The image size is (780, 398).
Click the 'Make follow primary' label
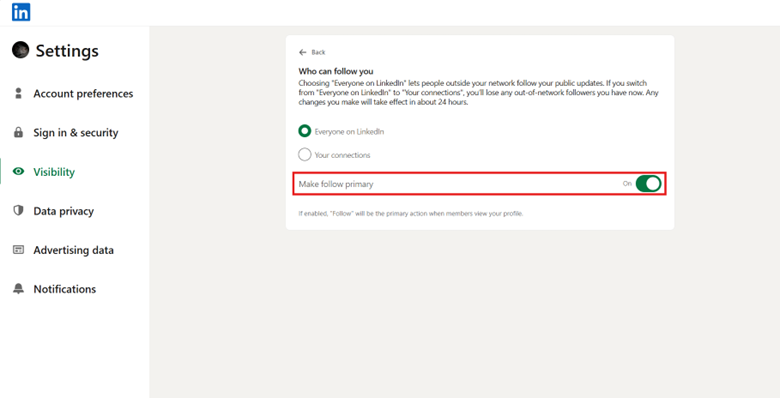coord(336,184)
